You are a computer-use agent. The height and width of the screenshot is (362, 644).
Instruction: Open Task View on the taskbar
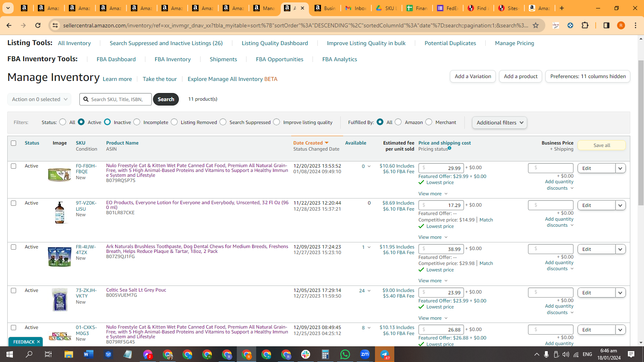pyautogui.click(x=48, y=354)
